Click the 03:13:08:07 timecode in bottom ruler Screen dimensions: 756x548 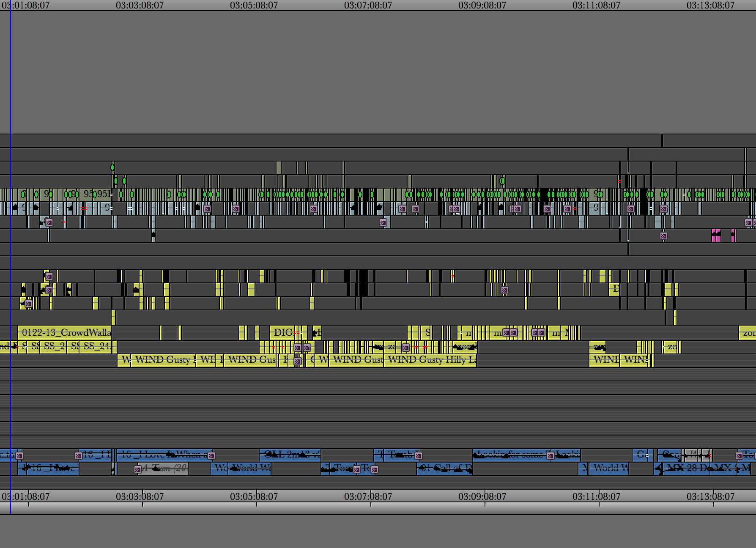coord(710,496)
